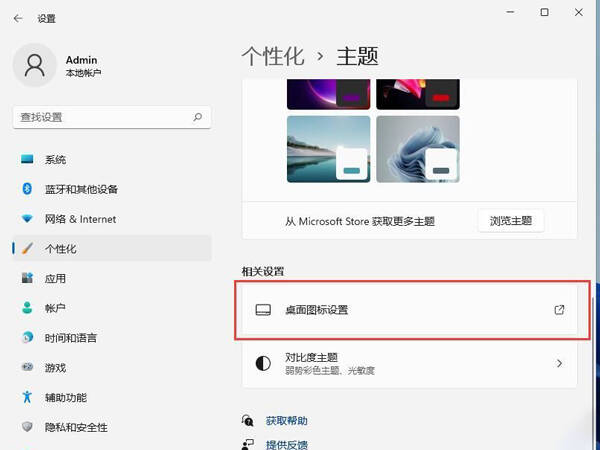The height and width of the screenshot is (450, 600).
Task: Open 隐私和安全性 settings category
Action: click(x=112, y=427)
